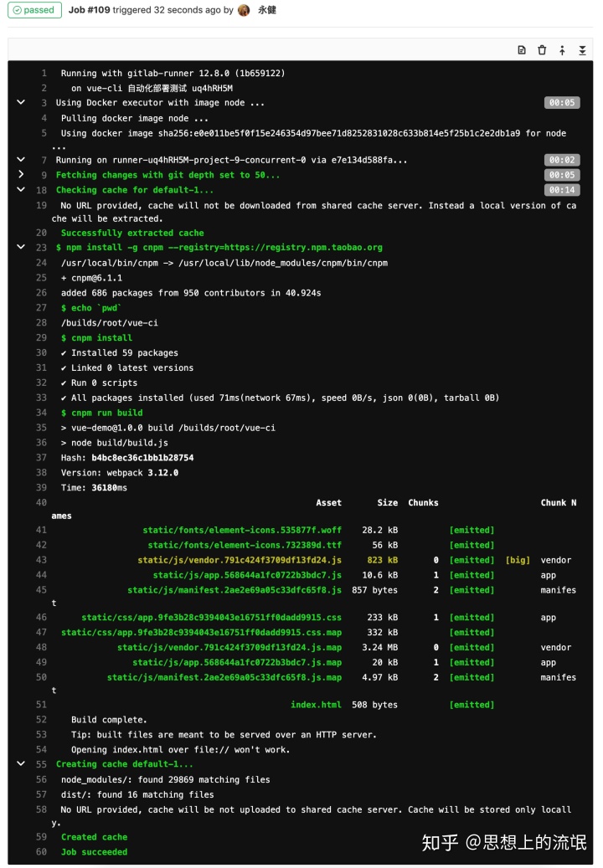Click 'Job #109' title text
This screenshot has height=868, width=603.
point(89,10)
